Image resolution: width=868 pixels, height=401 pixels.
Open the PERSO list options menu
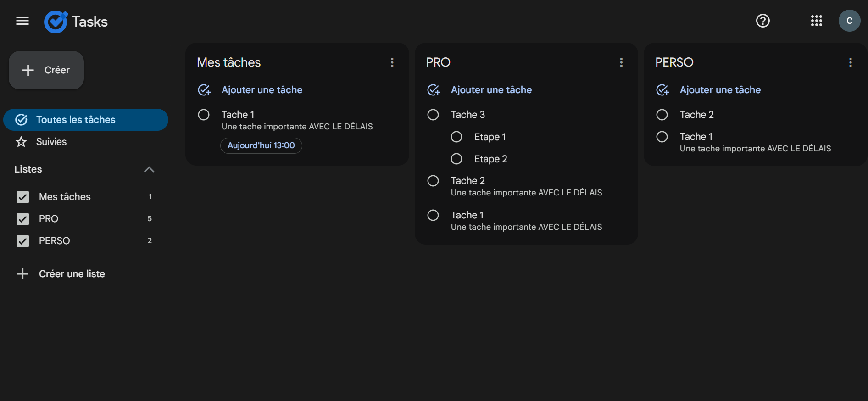point(850,62)
